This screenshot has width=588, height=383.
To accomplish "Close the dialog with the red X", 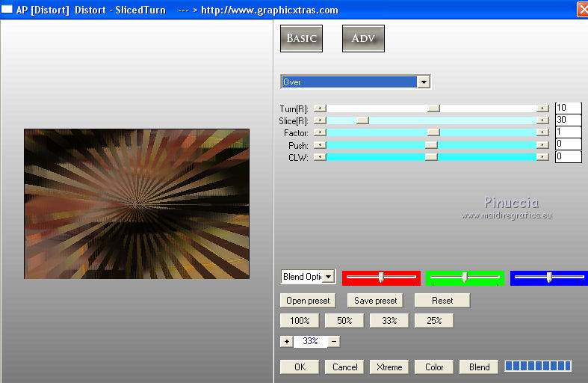I will coord(583,10).
